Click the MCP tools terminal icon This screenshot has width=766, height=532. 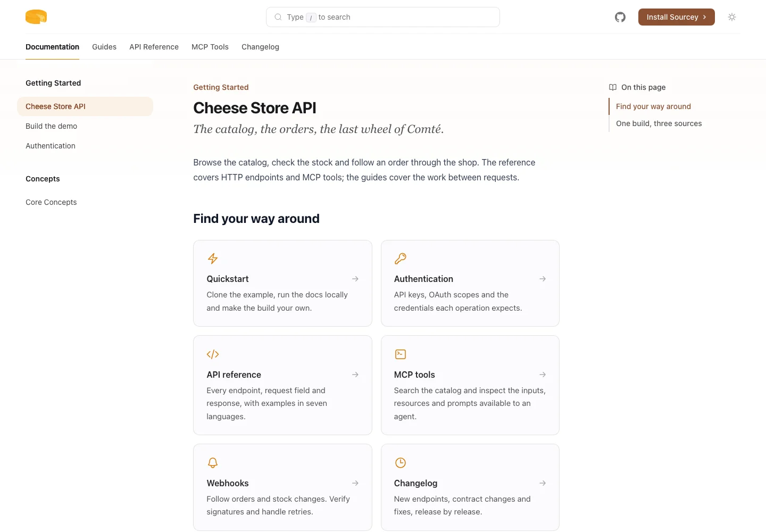pyautogui.click(x=401, y=354)
